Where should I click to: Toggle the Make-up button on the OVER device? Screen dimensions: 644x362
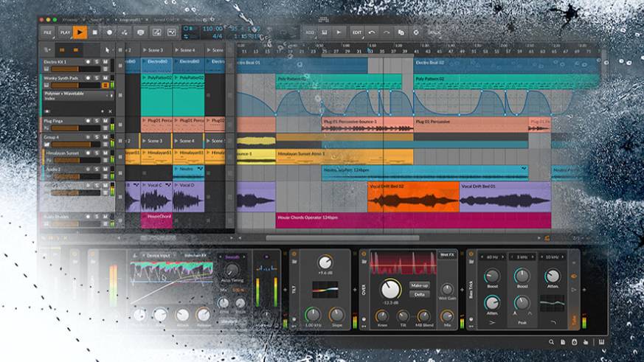(x=419, y=285)
